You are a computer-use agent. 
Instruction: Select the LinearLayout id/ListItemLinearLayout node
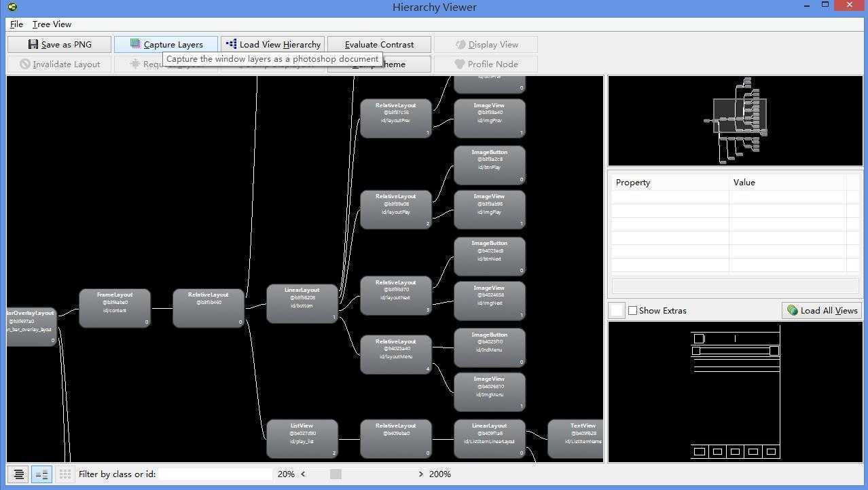(x=490, y=439)
